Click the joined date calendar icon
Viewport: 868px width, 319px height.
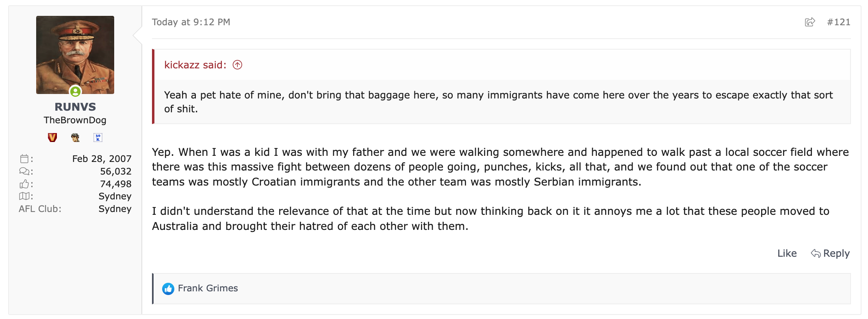[x=24, y=159]
